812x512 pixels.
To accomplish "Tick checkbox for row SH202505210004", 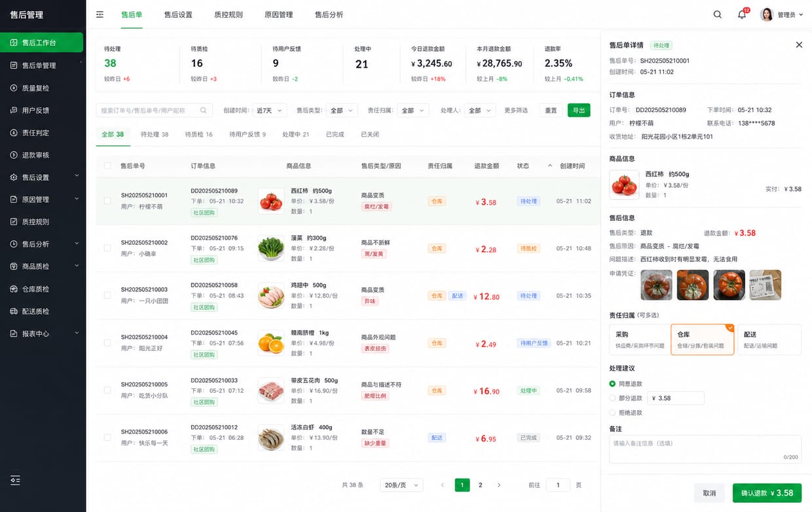I will tap(107, 342).
